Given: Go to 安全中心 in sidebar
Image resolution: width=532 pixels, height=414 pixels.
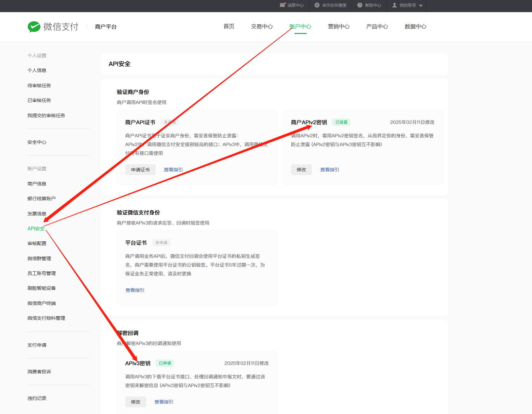Looking at the screenshot, I should pyautogui.click(x=37, y=142).
